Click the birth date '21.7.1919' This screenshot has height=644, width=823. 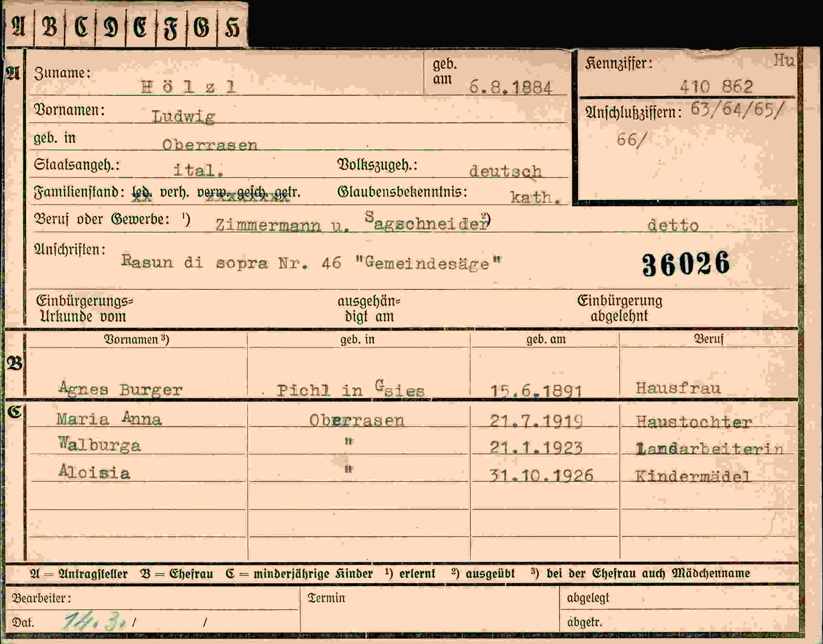[x=536, y=420]
